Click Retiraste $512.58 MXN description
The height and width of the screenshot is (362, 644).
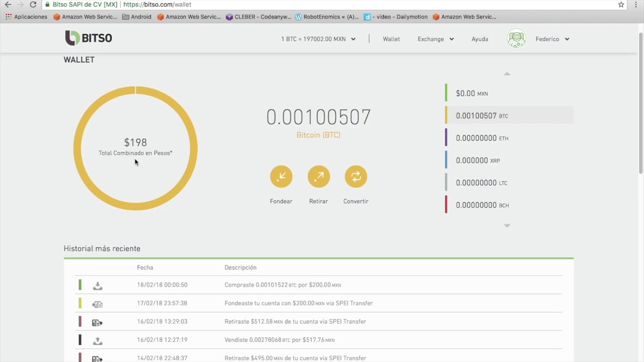pos(295,321)
